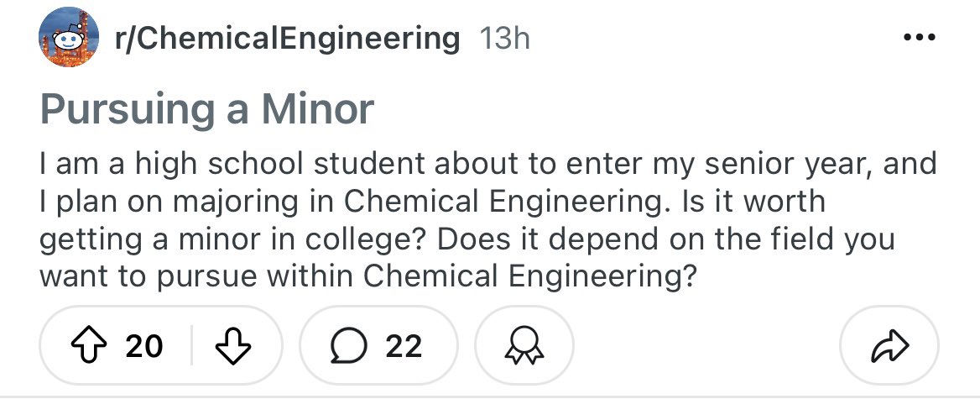Screen dimensions: 980x399
Task: Tap the line starting "I am a high school"
Action: tap(487, 165)
